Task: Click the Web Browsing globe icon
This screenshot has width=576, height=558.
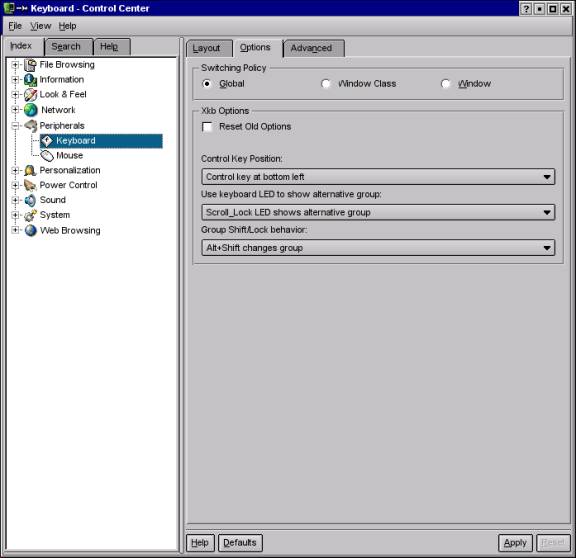Action: click(x=30, y=230)
